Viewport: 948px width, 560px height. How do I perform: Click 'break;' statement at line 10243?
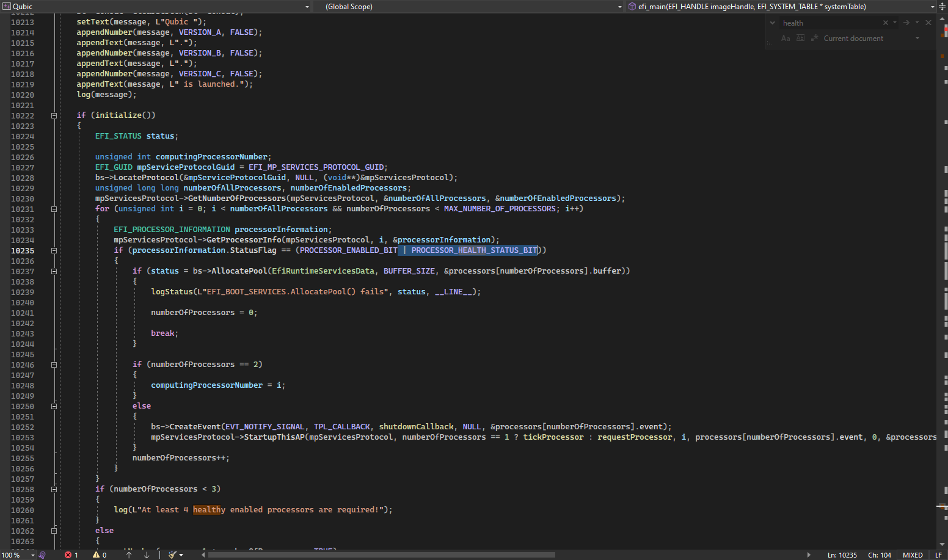click(x=165, y=333)
